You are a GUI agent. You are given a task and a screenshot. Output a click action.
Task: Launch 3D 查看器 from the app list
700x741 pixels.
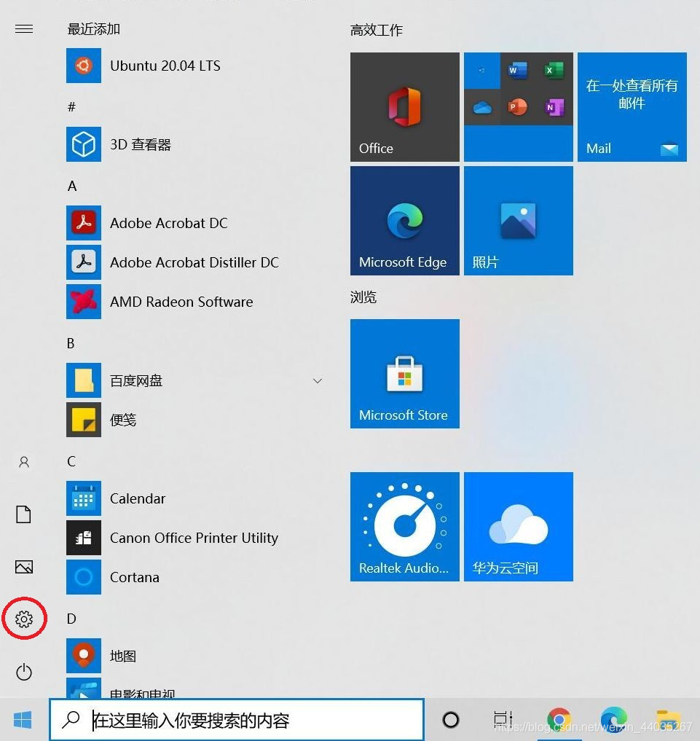84,144
